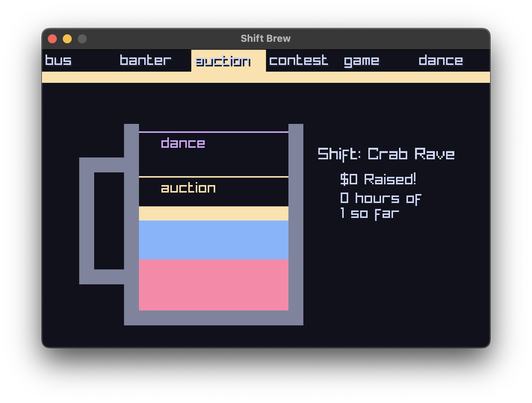Open the banter tab

point(145,60)
